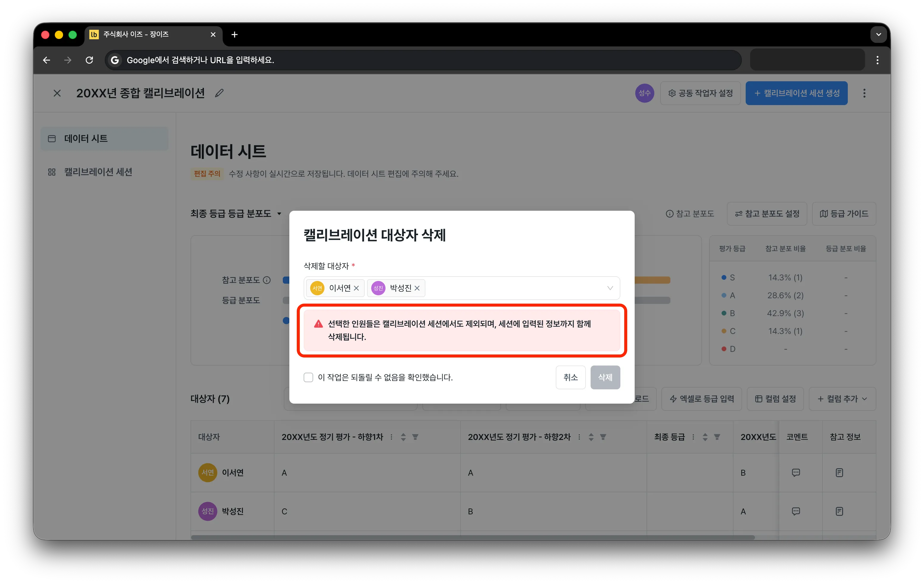Screen dimensions: 924x584
Task: Remove 이서연 tag from delete targets
Action: 357,288
